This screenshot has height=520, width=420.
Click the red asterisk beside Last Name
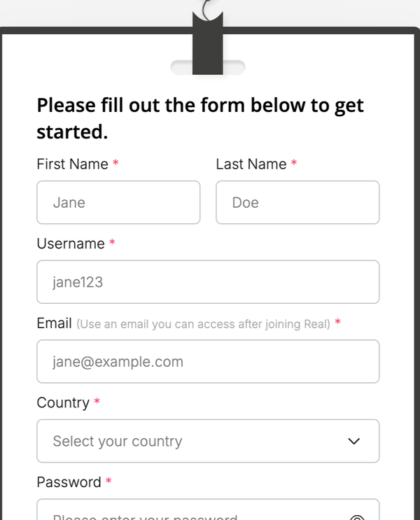point(294,164)
